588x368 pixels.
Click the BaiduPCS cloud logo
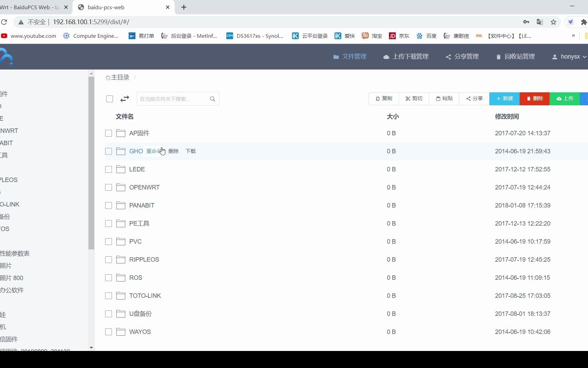(x=6, y=57)
